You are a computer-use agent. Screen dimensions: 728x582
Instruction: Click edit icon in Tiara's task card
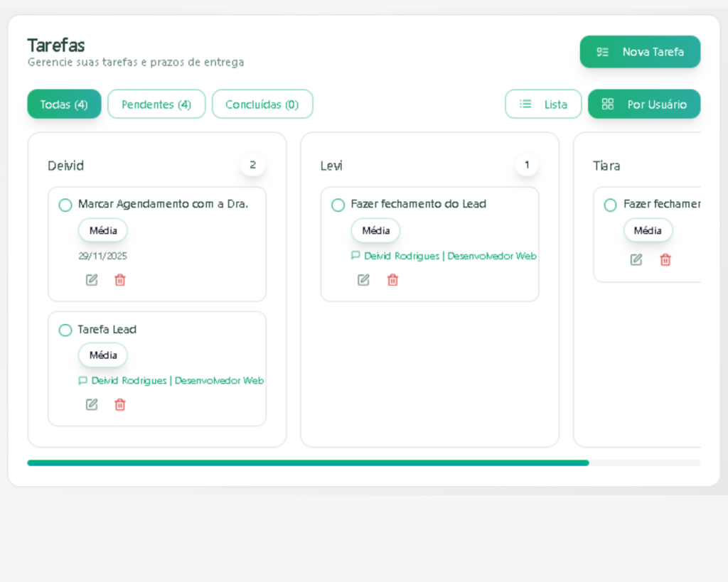[636, 260]
